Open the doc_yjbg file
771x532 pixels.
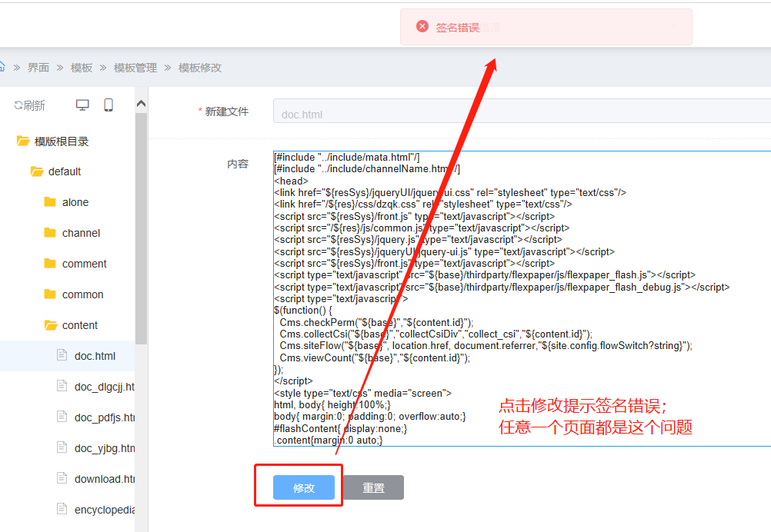coord(104,448)
